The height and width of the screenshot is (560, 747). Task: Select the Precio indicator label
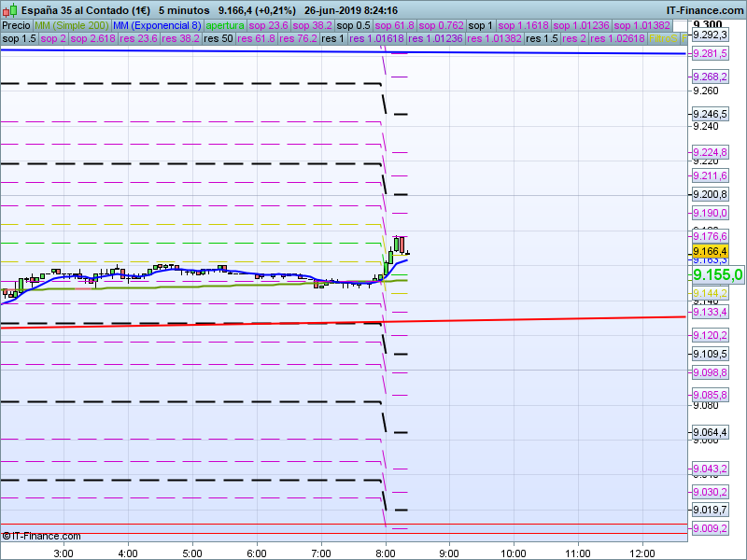tap(16, 25)
